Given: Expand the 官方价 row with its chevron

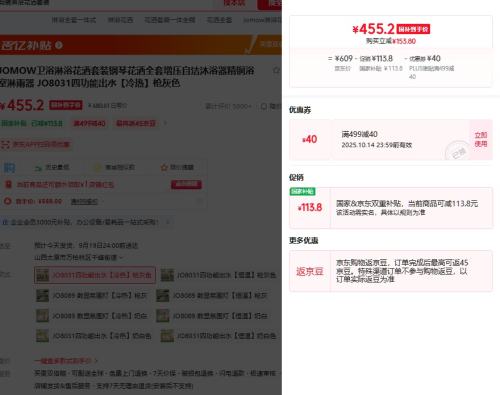Looking at the screenshot, I should pos(199,201).
